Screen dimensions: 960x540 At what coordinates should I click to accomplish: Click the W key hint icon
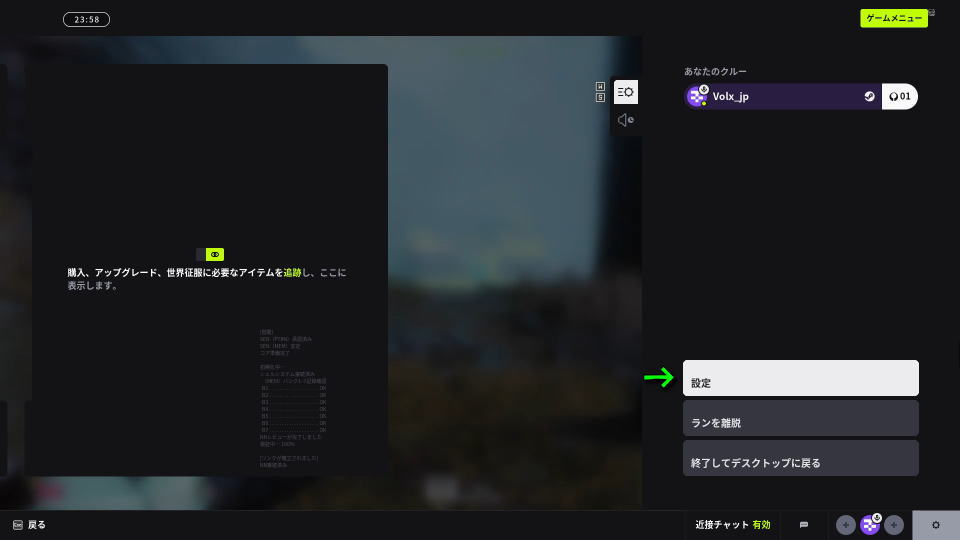[600, 86]
